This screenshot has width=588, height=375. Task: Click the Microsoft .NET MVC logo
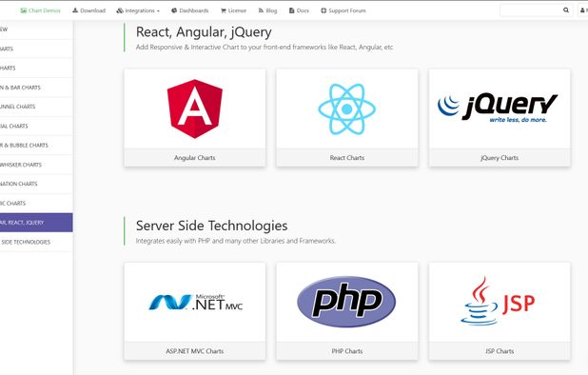(195, 303)
